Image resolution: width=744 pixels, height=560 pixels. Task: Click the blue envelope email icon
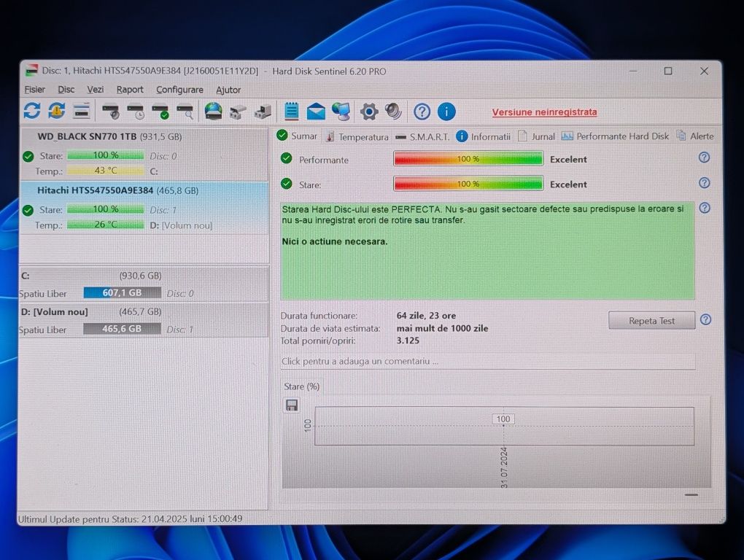[316, 112]
